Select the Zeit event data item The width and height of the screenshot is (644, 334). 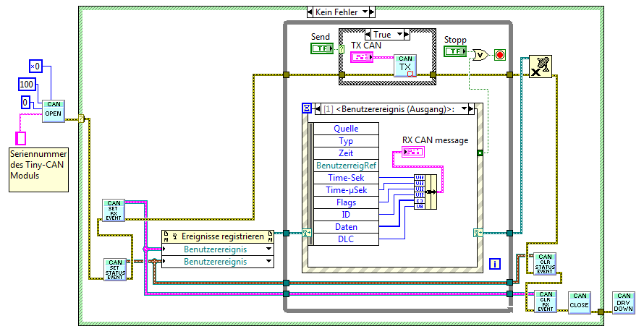click(346, 153)
